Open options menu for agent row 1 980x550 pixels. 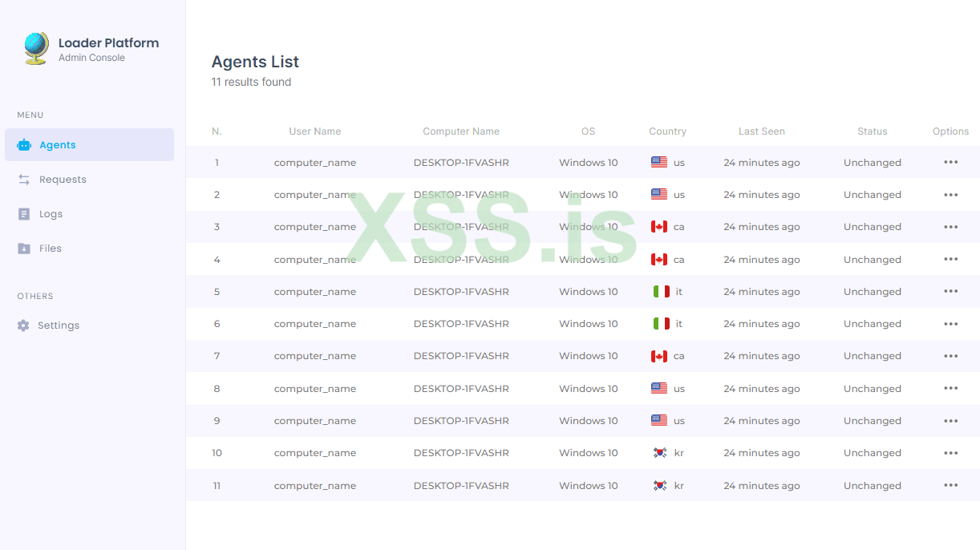951,162
